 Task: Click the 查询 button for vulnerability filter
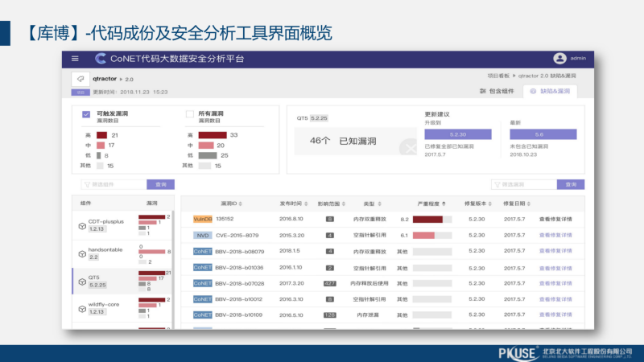571,185
